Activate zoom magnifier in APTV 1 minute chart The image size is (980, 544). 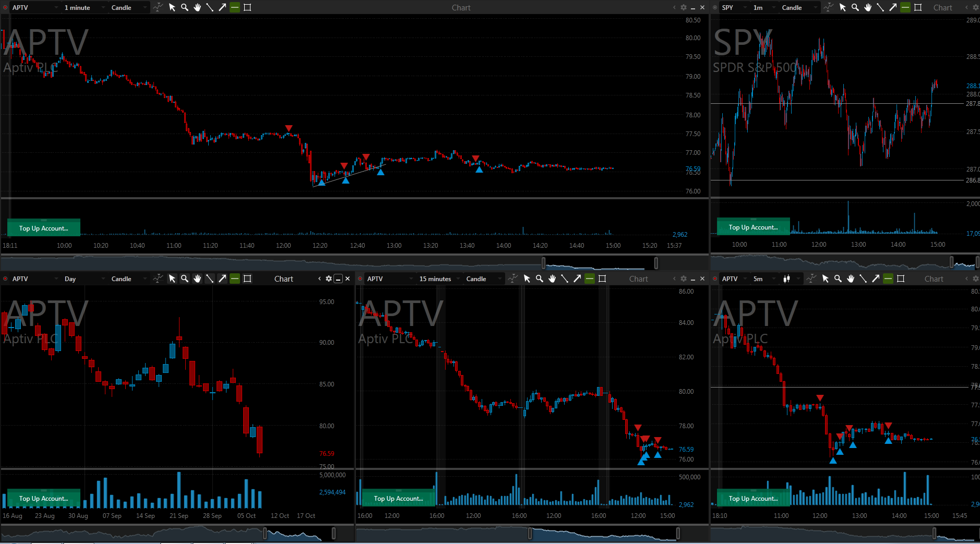click(185, 7)
